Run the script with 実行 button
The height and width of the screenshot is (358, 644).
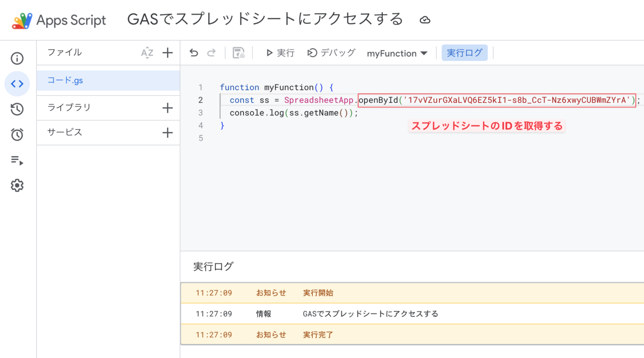click(280, 53)
